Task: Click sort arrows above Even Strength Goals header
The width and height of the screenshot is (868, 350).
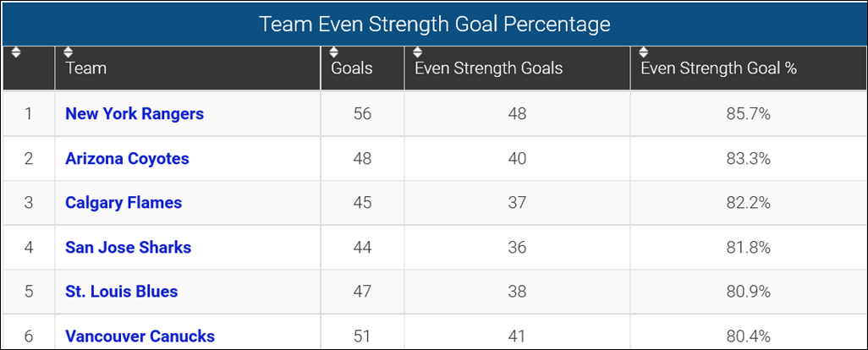Action: click(x=418, y=52)
